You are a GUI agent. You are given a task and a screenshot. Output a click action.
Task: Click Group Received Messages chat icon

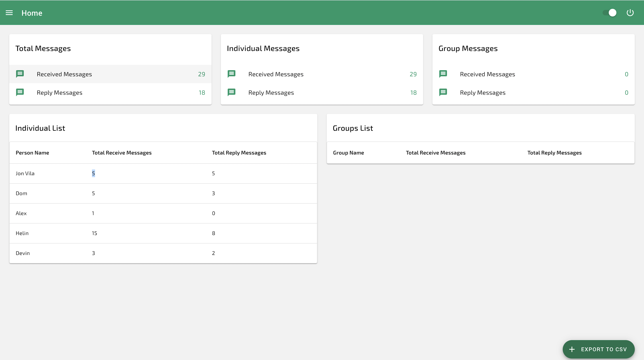point(443,74)
